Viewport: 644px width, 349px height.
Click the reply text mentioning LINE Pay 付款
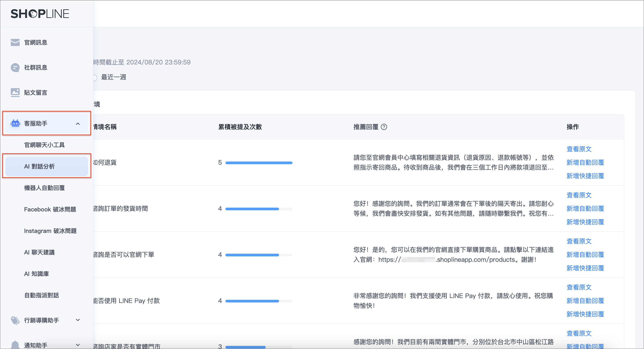click(453, 301)
